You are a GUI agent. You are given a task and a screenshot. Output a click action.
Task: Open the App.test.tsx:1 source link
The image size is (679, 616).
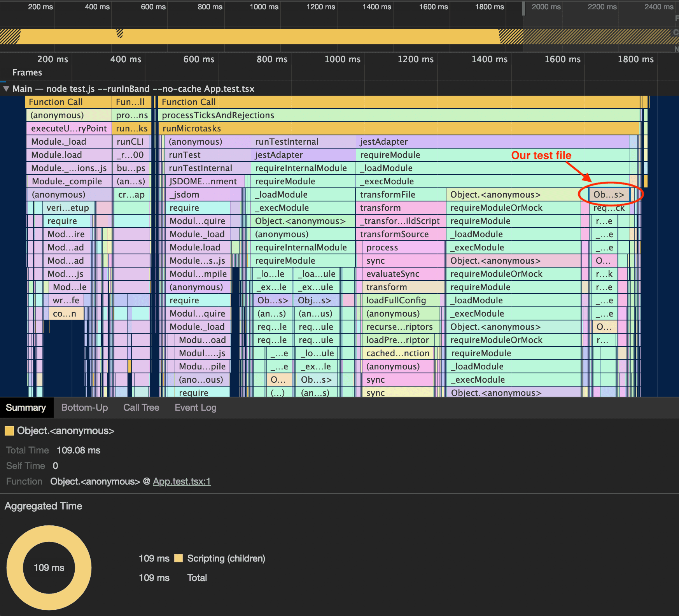click(181, 481)
